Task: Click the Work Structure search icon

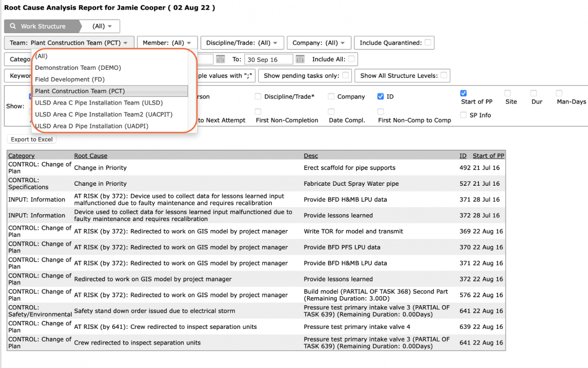Action: click(13, 26)
